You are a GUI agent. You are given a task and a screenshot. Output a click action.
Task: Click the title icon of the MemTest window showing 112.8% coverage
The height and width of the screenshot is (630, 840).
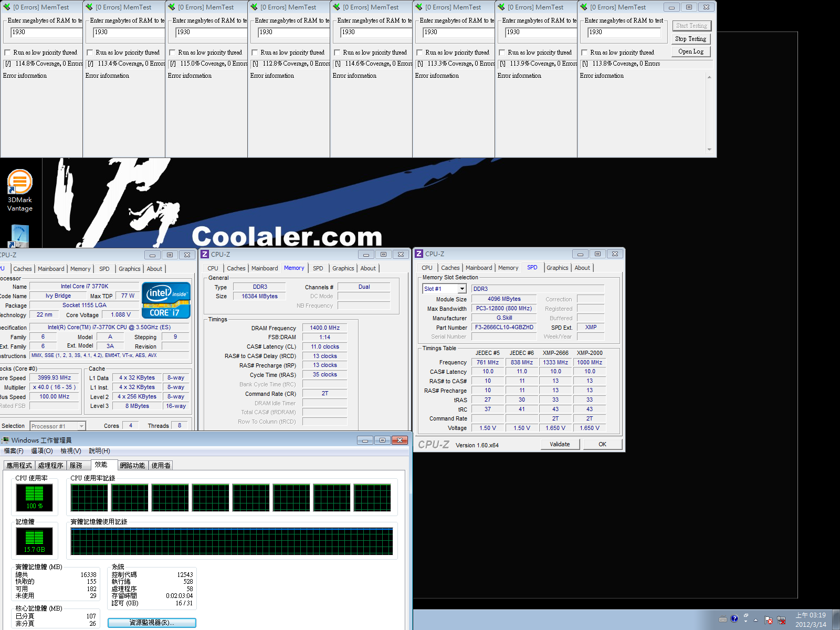coord(254,7)
